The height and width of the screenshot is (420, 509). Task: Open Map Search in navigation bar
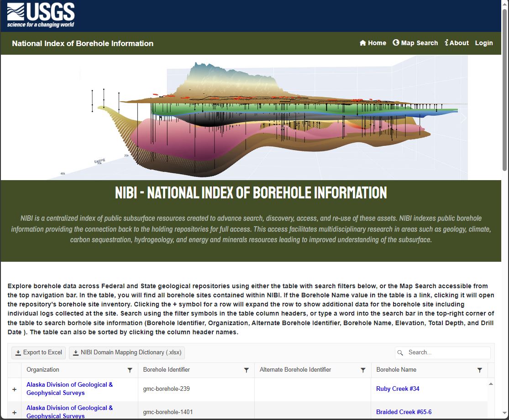tap(415, 43)
